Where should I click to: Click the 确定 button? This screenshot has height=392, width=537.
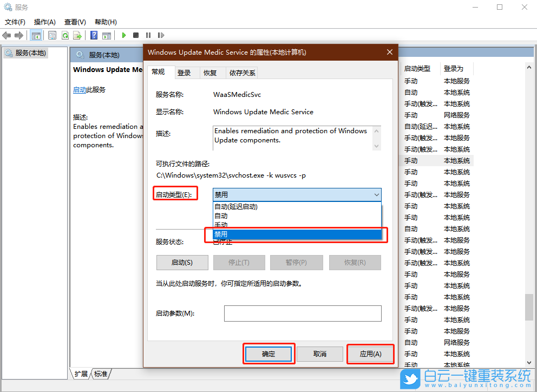268,354
